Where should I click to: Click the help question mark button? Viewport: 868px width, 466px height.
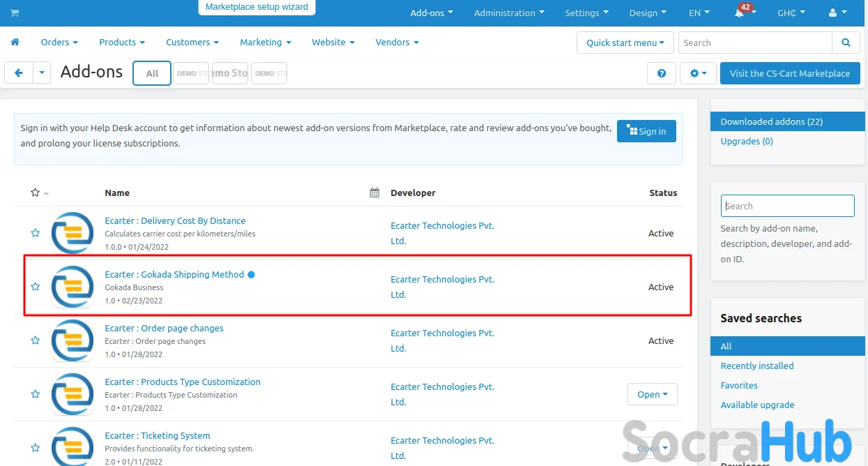point(662,73)
